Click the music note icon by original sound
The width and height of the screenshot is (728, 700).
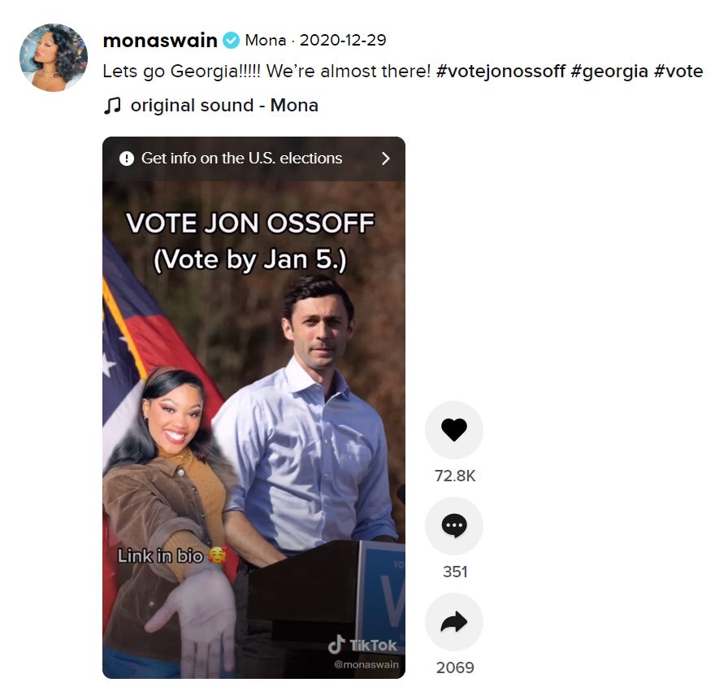click(112, 106)
